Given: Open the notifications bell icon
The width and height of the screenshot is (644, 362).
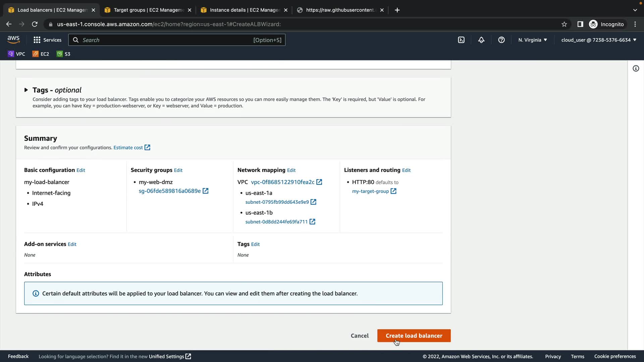Looking at the screenshot, I should [x=481, y=40].
